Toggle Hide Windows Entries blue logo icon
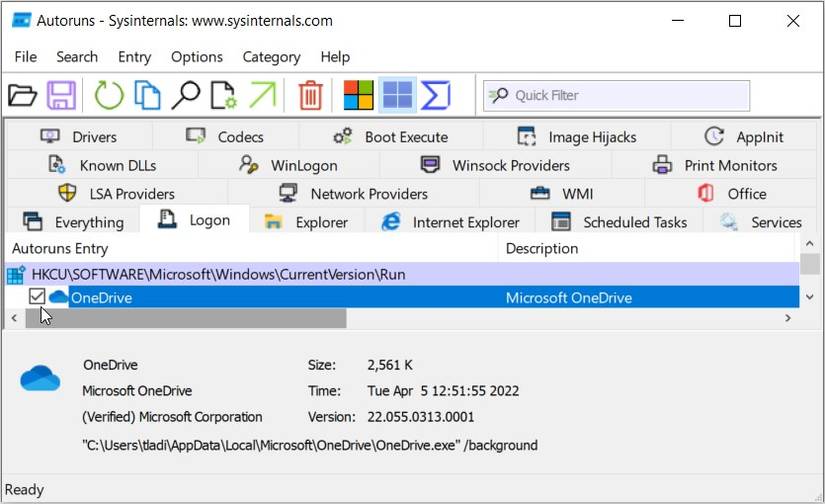Viewport: 825px width, 504px height. [398, 95]
